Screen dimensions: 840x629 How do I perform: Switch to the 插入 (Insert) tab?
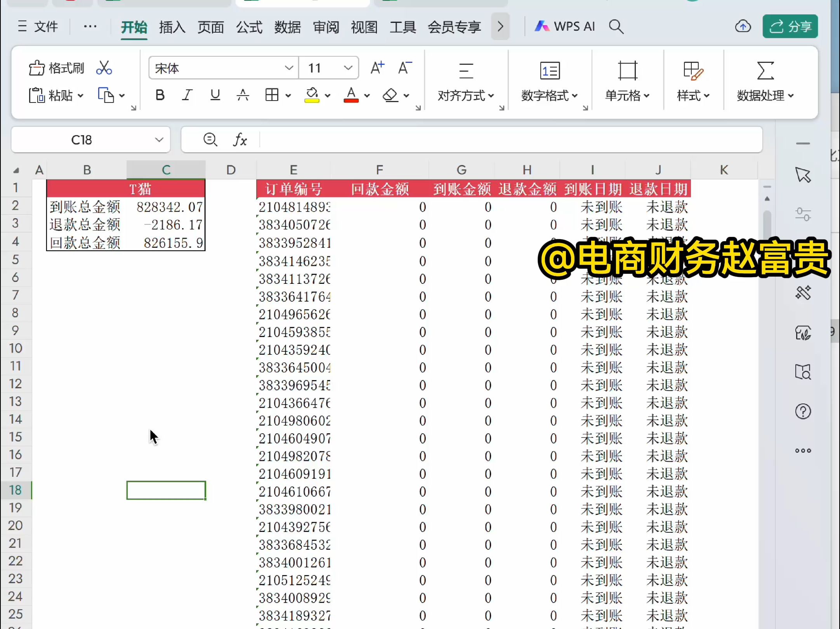click(172, 27)
